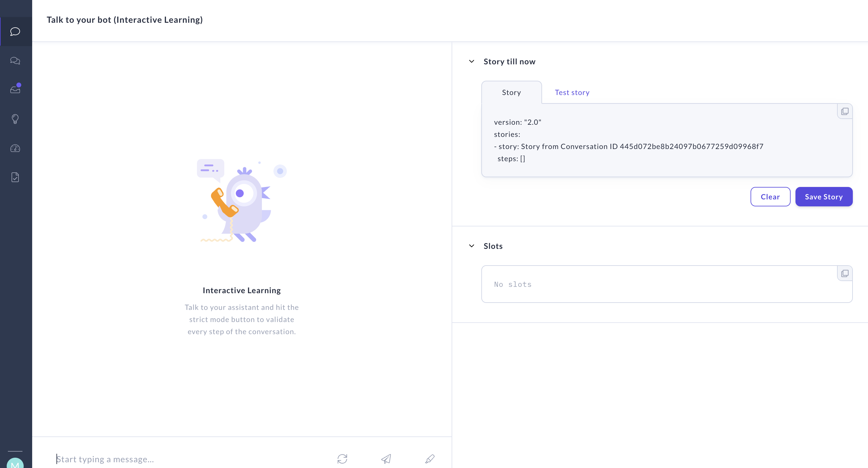868x468 pixels.
Task: Click the Clear button
Action: click(x=770, y=196)
